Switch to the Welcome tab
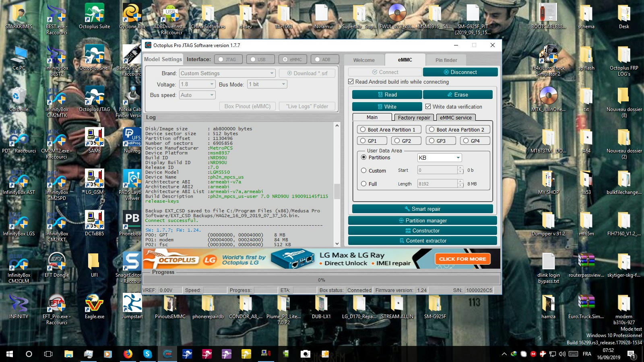Image resolution: width=644 pixels, height=362 pixels. [364, 60]
